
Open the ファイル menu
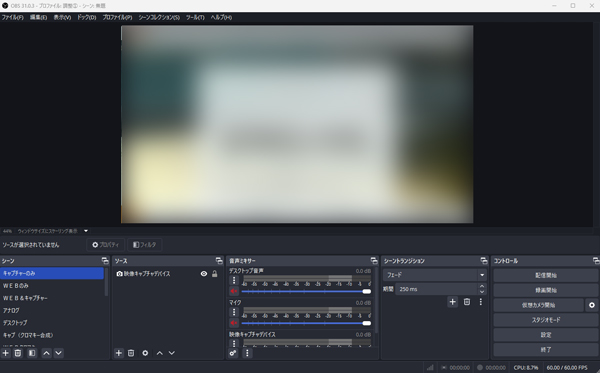point(12,18)
